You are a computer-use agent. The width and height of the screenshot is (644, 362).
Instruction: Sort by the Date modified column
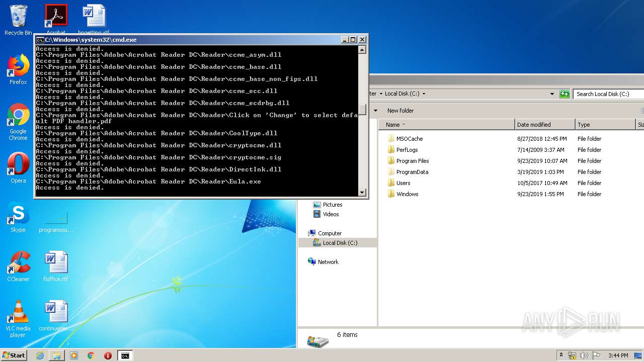pyautogui.click(x=545, y=125)
